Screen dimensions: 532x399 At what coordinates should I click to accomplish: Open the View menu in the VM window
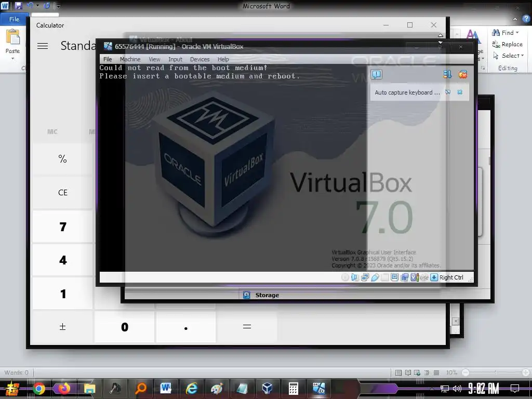pyautogui.click(x=154, y=59)
